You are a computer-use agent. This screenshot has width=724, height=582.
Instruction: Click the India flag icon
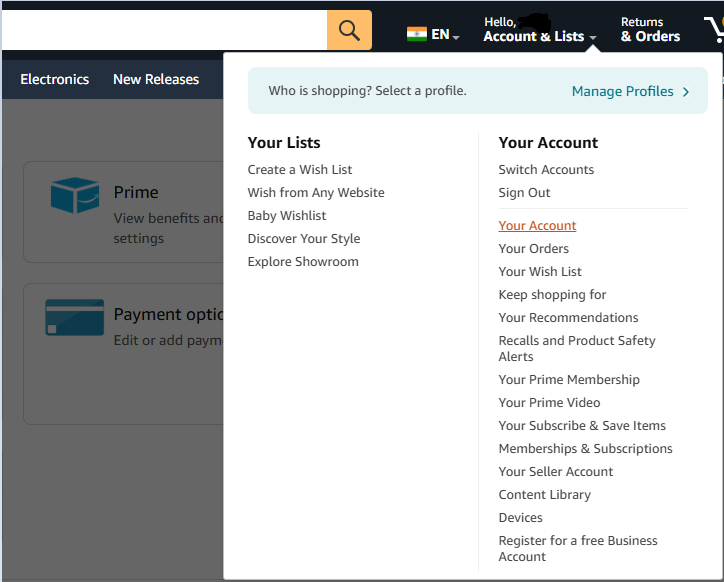click(x=416, y=34)
